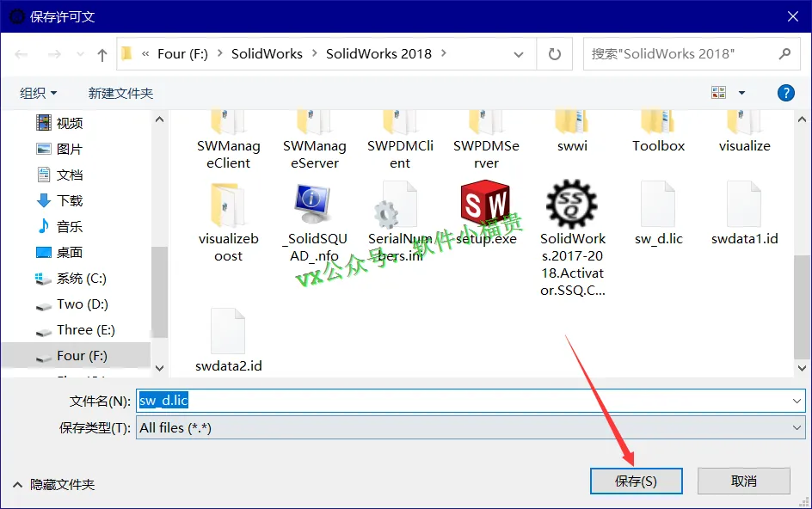
Task: Open recent locations dropdown arrow
Action: click(80, 54)
